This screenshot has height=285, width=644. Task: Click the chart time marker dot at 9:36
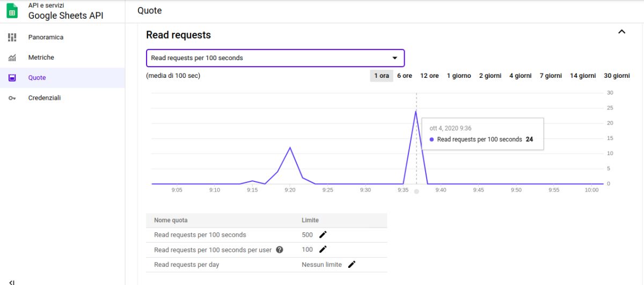coord(416,191)
